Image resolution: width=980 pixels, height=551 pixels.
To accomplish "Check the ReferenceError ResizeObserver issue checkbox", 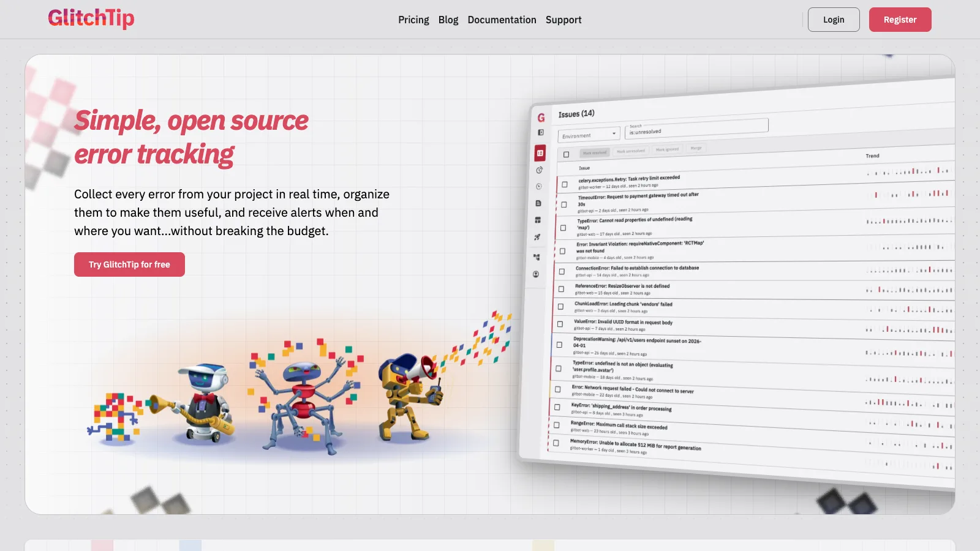I will click(561, 289).
